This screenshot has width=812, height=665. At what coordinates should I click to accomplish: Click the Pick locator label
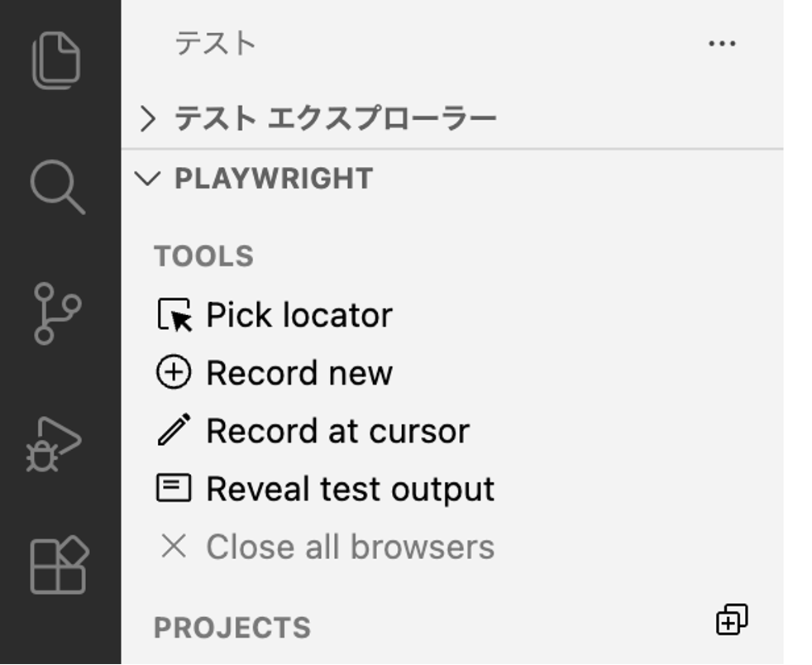299,315
